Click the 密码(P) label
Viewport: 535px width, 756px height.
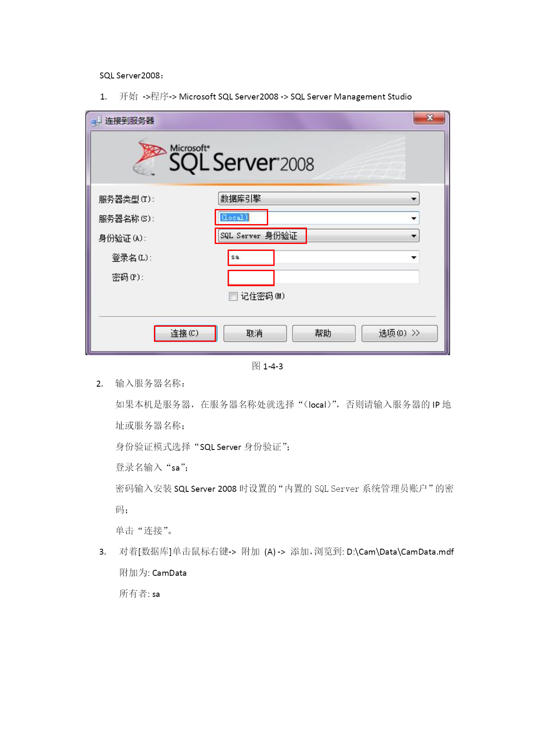pos(128,277)
